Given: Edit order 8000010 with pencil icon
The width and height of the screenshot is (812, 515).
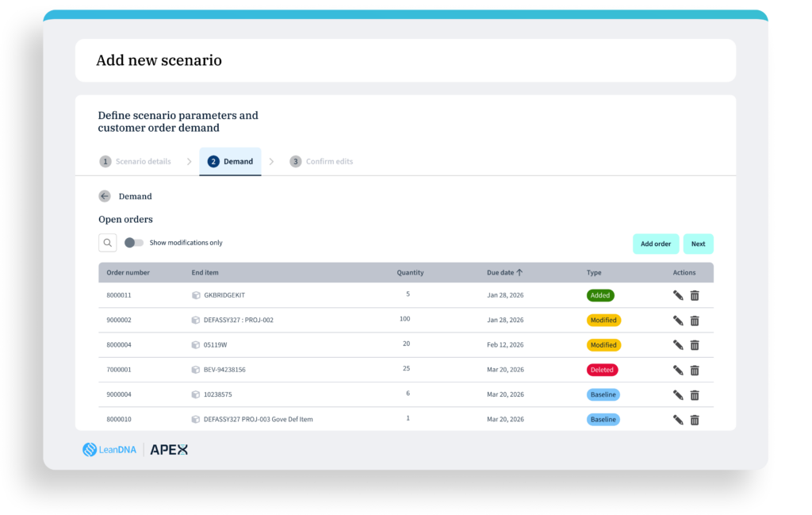Looking at the screenshot, I should [x=678, y=420].
